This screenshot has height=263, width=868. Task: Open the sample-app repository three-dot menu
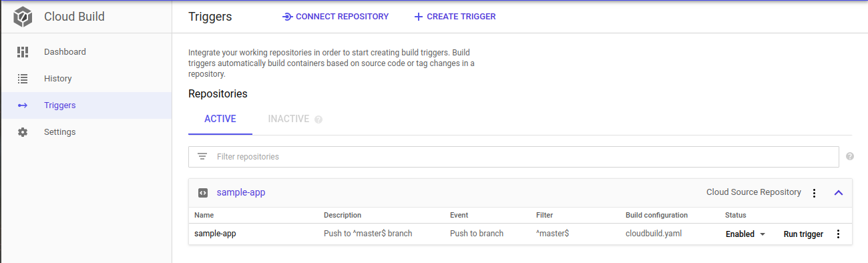(814, 193)
